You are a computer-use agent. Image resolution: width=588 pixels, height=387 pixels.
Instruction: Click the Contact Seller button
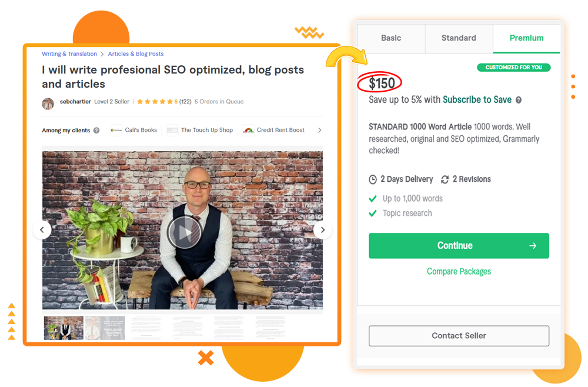tap(459, 336)
